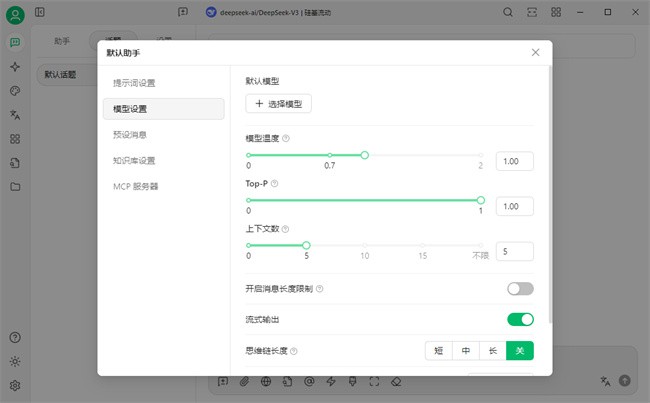Click the clear context brush icon
Viewport: 650px width, 403px height.
click(x=352, y=381)
